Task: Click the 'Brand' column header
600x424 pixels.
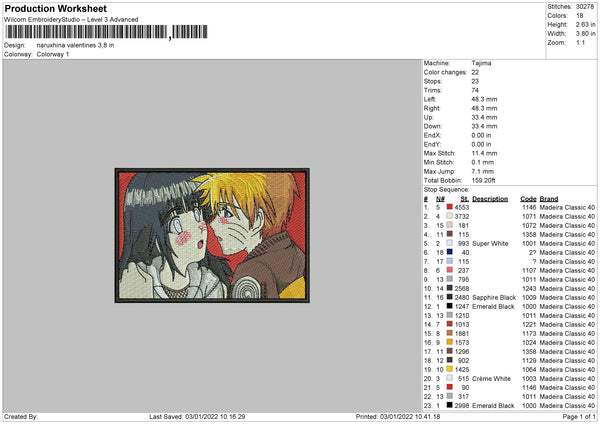Action: (x=549, y=199)
